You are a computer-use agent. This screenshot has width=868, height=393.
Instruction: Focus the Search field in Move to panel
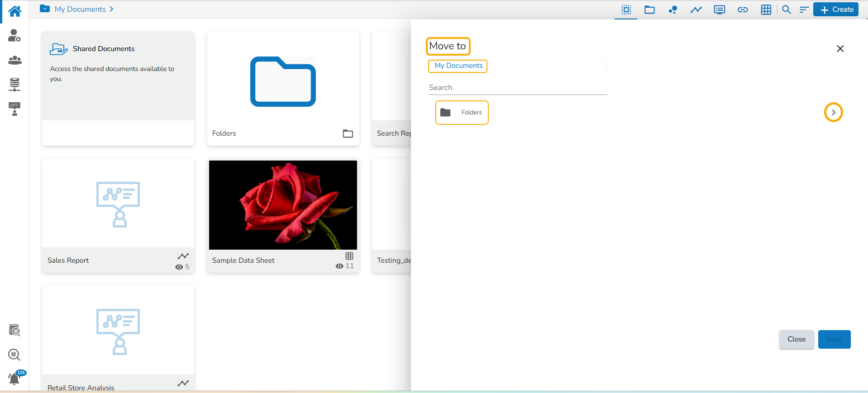[x=518, y=88]
